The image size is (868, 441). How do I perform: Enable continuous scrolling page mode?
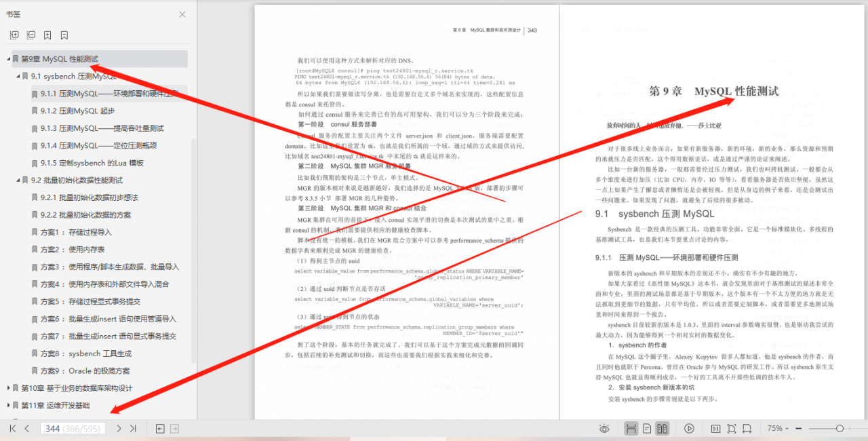point(631,428)
